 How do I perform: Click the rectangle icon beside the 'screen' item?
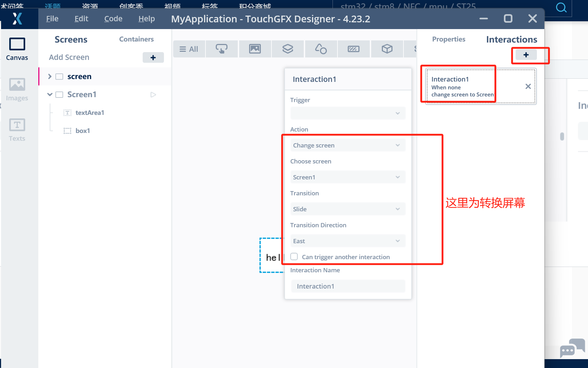point(59,77)
